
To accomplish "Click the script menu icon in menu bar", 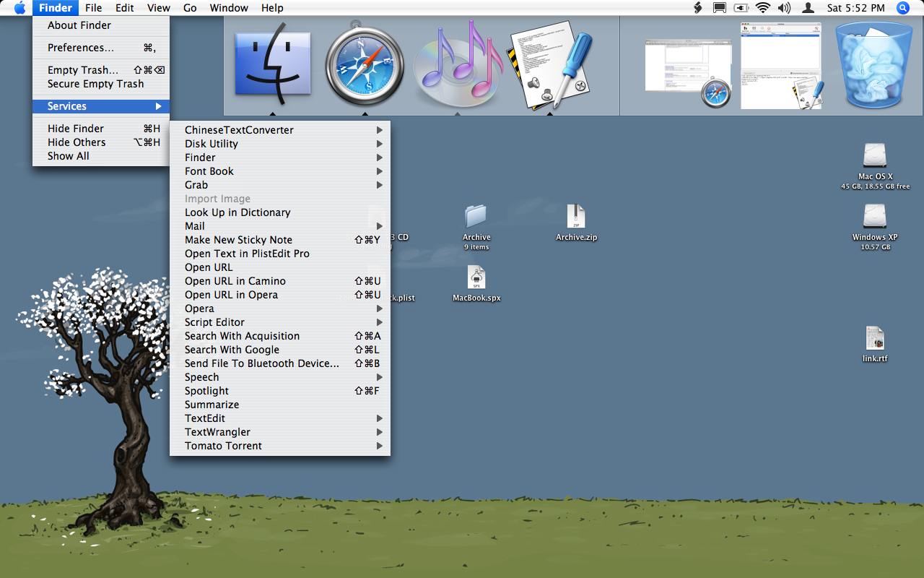I will tap(697, 8).
